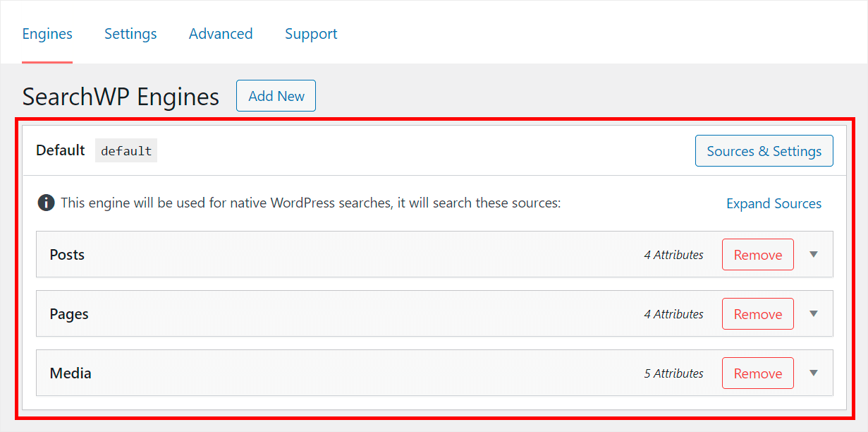The width and height of the screenshot is (868, 432).
Task: Expand the Media source arrow
Action: coord(814,373)
